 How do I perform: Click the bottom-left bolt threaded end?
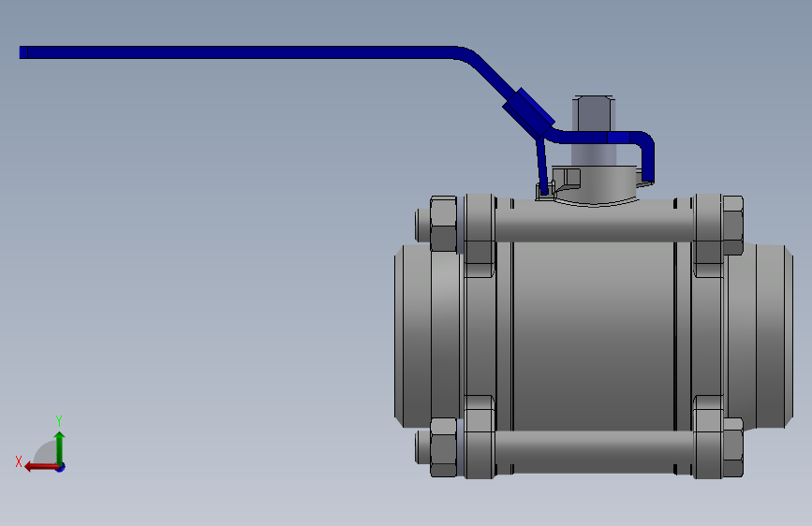(422, 447)
